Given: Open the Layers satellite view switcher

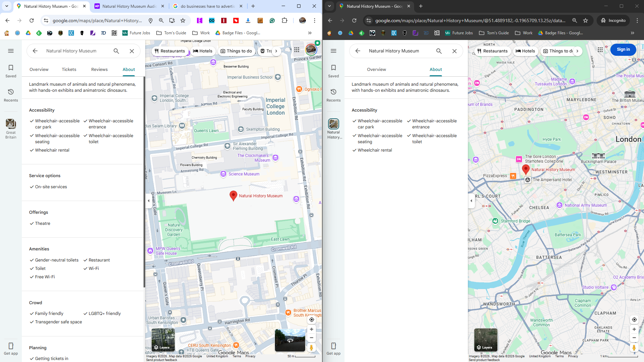Looking at the screenshot, I should pyautogui.click(x=163, y=340).
